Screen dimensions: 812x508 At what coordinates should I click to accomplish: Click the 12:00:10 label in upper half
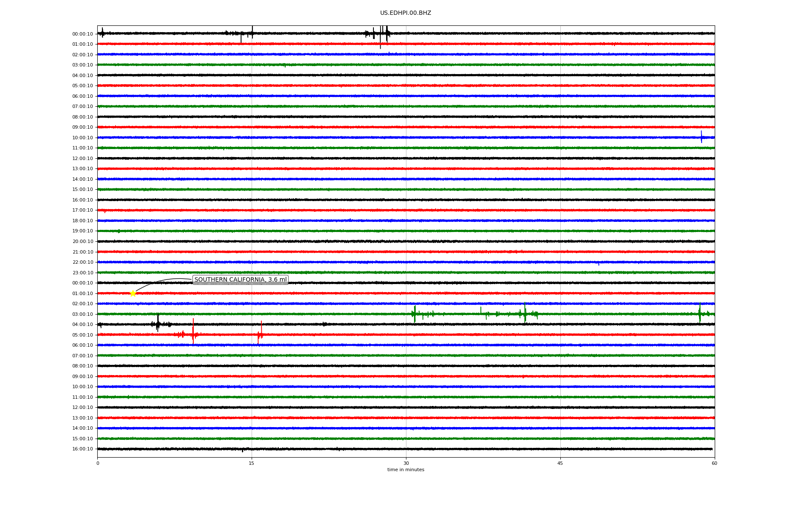coord(82,158)
